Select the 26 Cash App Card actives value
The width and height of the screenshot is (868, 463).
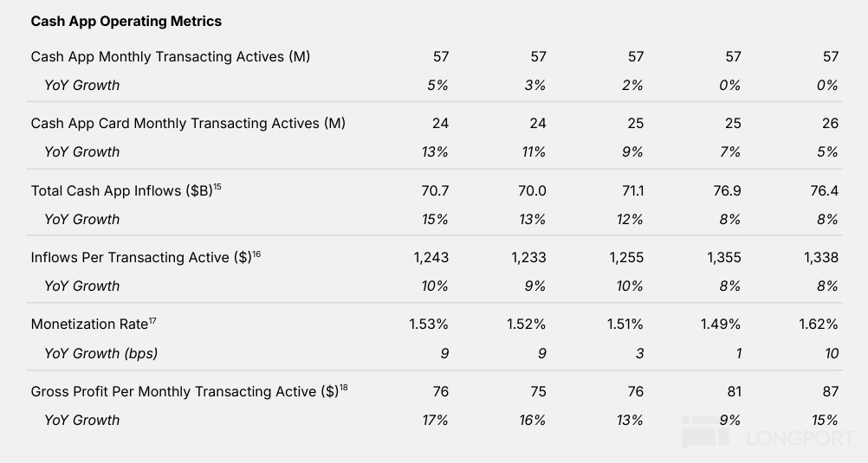[831, 123]
